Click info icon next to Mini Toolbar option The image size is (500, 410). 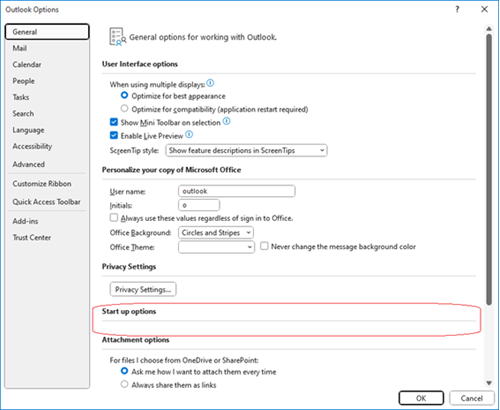[x=227, y=121]
